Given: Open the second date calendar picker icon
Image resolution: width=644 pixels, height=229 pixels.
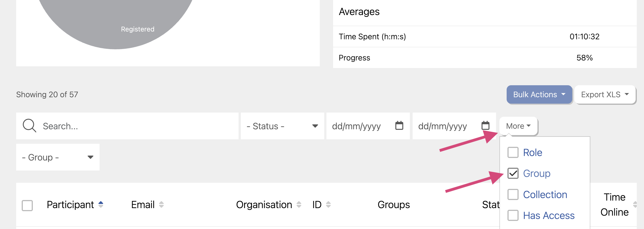Looking at the screenshot, I should pyautogui.click(x=485, y=126).
